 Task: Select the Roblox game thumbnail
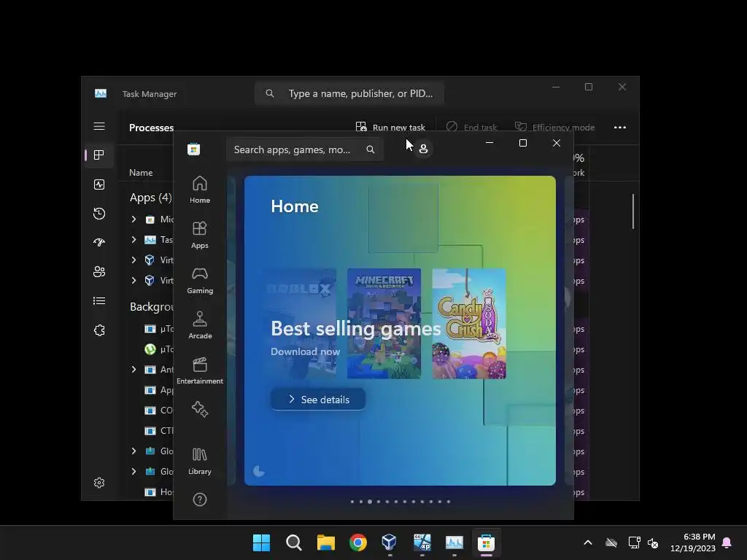300,323
